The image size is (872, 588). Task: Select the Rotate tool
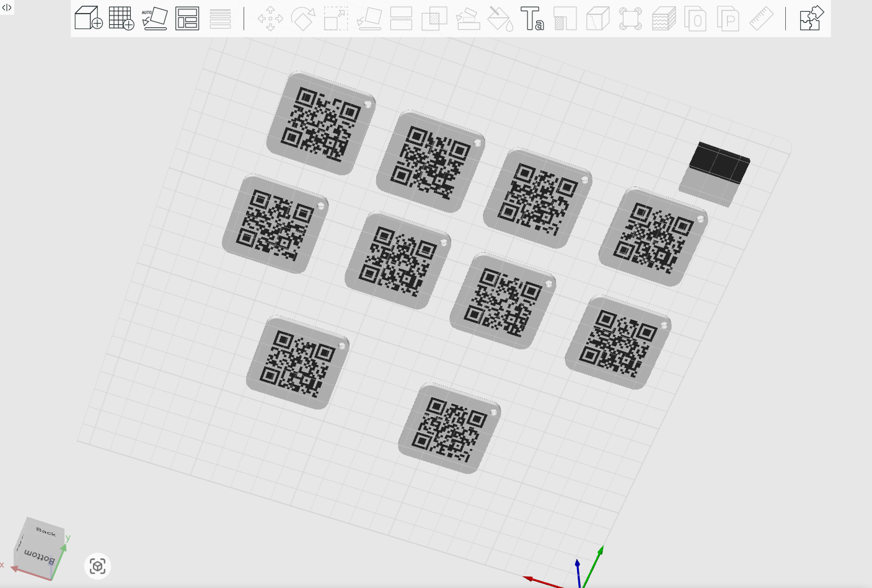pos(303,19)
